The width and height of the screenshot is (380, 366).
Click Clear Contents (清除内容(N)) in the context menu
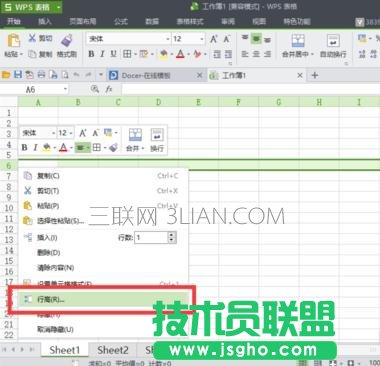point(103,267)
